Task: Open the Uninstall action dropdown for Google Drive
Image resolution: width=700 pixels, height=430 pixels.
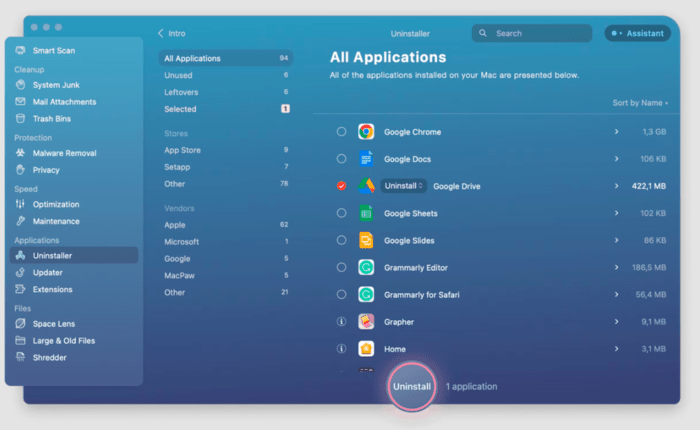Action: click(x=404, y=186)
